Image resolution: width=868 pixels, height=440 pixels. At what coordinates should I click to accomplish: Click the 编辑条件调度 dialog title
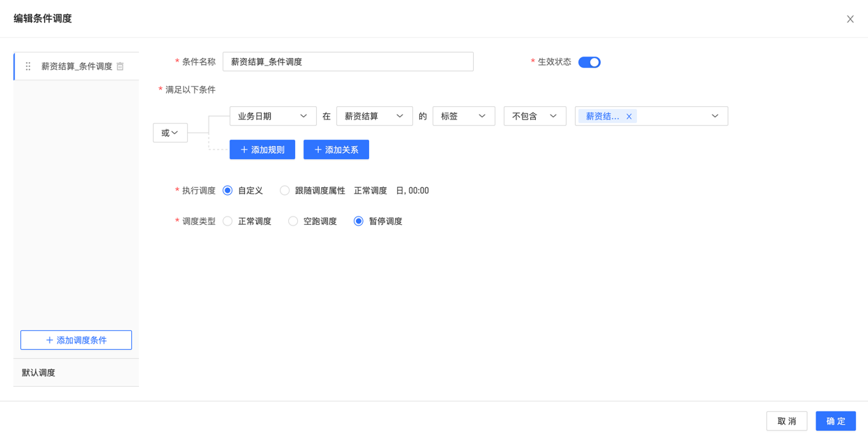[43, 19]
